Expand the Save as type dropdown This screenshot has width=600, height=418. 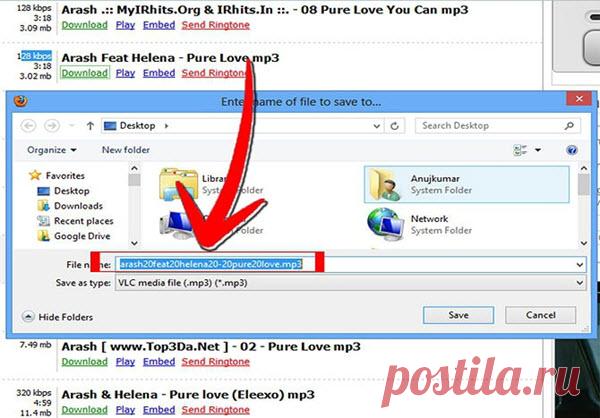[578, 283]
